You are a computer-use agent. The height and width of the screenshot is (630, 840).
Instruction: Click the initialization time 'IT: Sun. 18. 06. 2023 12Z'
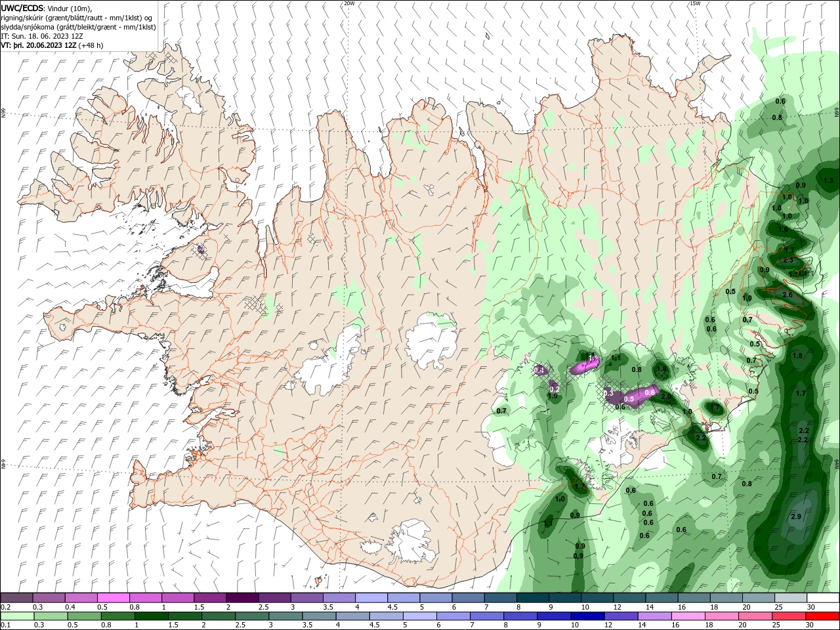[42, 36]
